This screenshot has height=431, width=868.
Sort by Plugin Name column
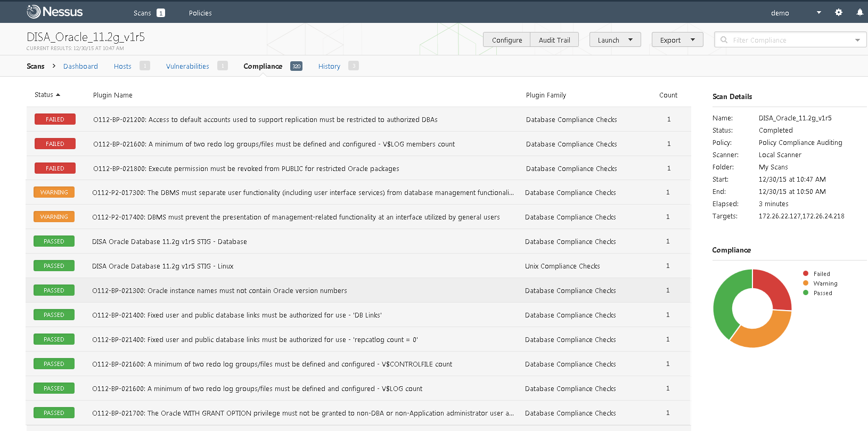[113, 95]
